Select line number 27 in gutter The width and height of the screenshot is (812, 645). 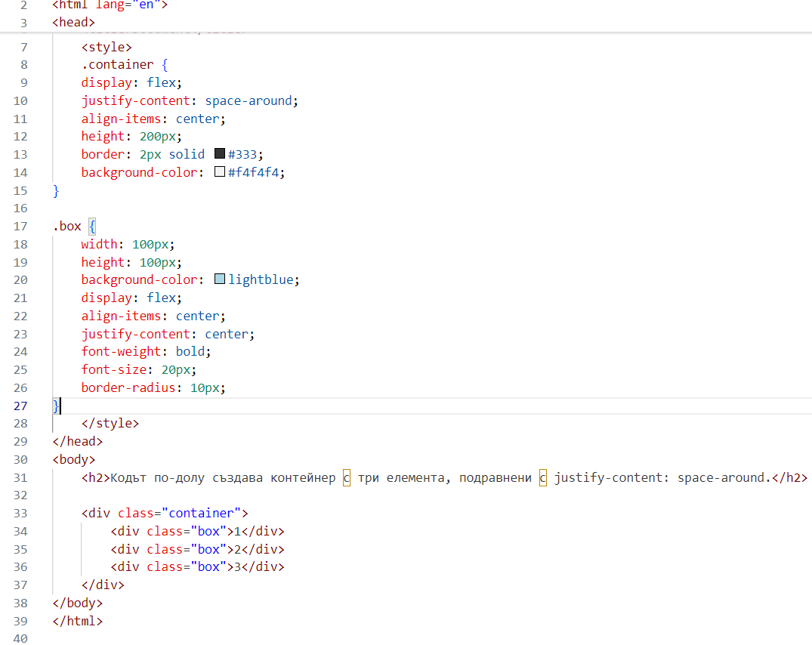tap(20, 406)
